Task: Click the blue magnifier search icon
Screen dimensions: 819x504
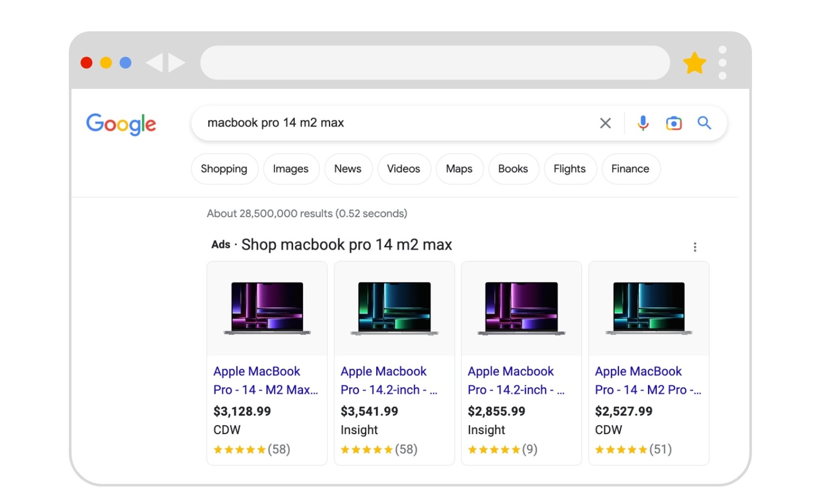Action: click(x=704, y=123)
